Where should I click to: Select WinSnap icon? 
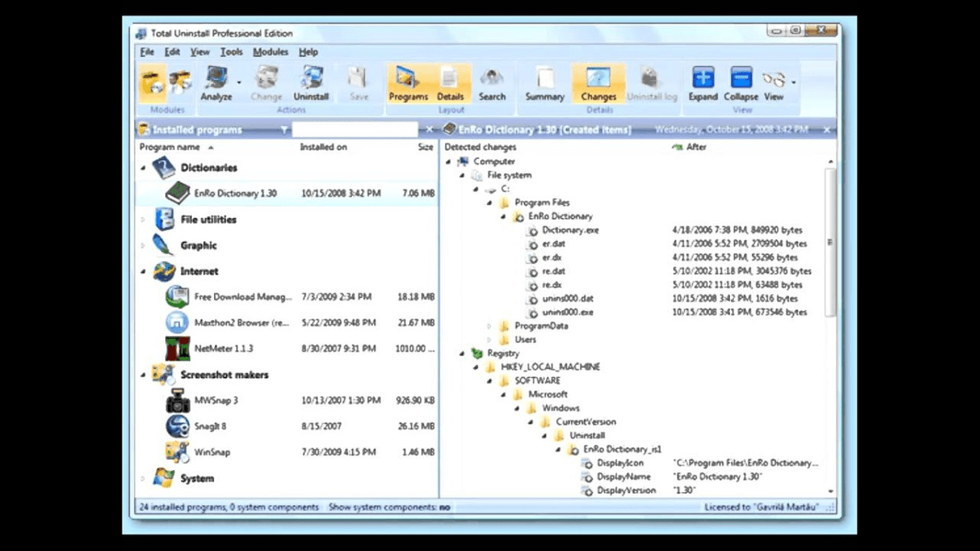click(177, 452)
